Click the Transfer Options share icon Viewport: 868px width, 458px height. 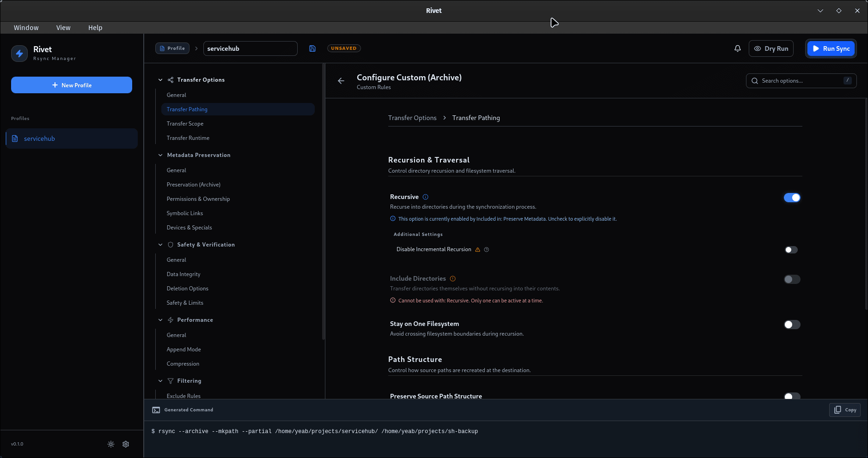click(x=171, y=80)
